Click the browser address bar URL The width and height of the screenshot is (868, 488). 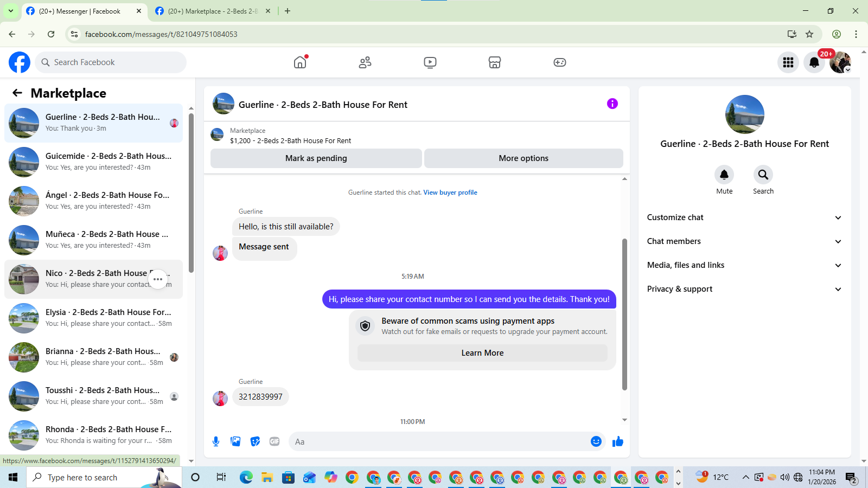(161, 34)
